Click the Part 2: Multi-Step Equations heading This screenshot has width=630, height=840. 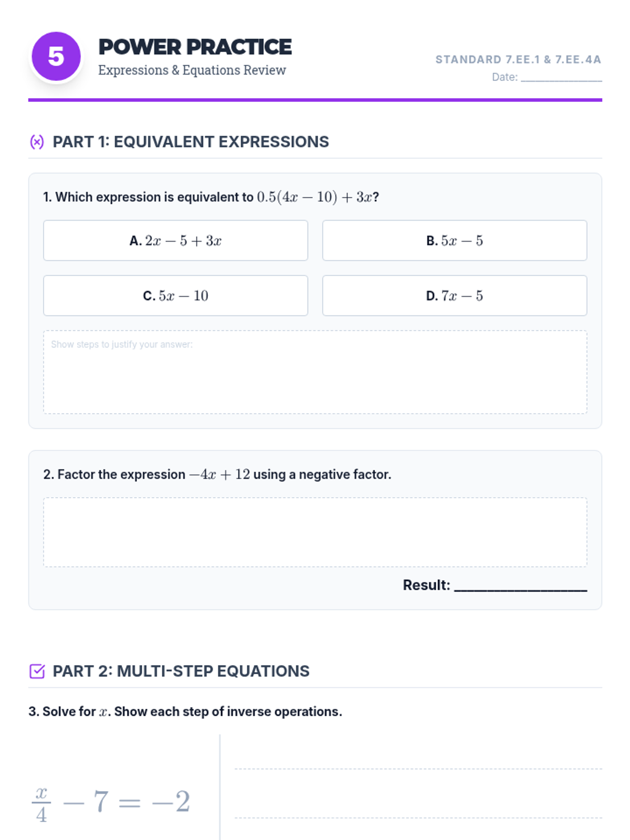(x=181, y=671)
